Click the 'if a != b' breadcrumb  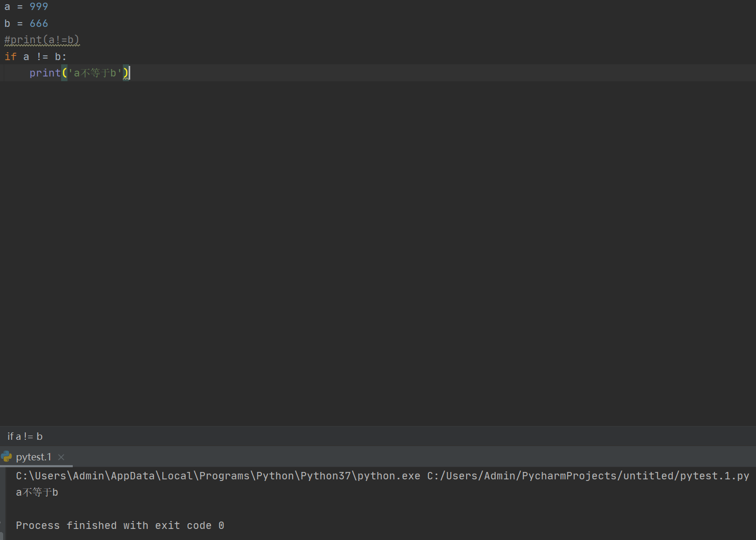click(25, 436)
